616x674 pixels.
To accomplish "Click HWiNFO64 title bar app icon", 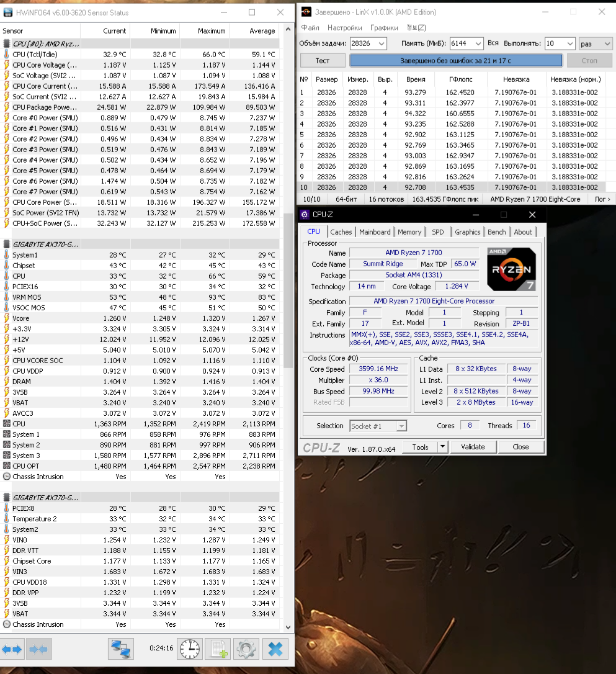I will click(x=7, y=12).
